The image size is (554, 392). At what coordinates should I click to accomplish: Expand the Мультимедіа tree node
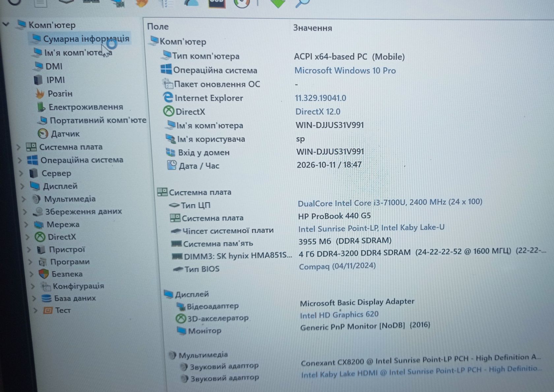tap(24, 199)
